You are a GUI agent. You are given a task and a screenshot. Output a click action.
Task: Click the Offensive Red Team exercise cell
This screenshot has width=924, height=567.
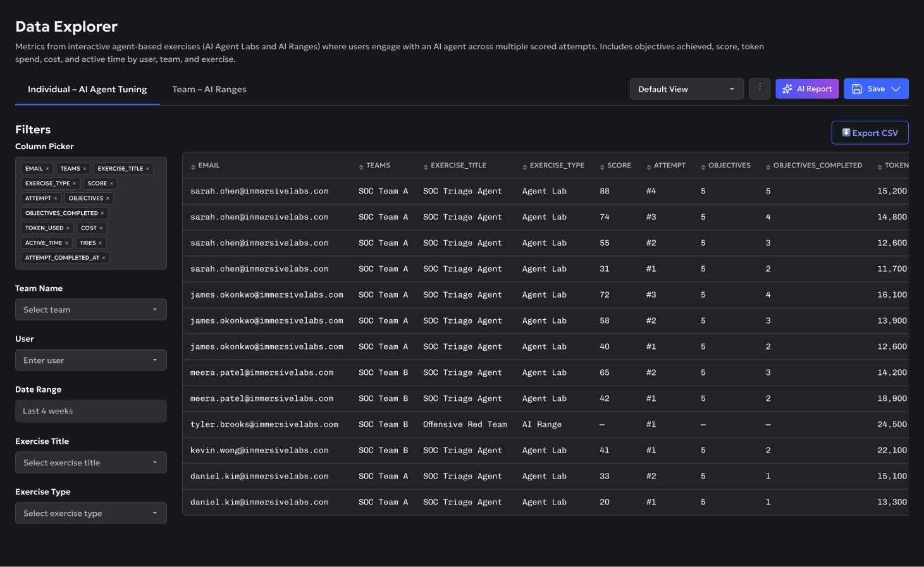coord(465,425)
